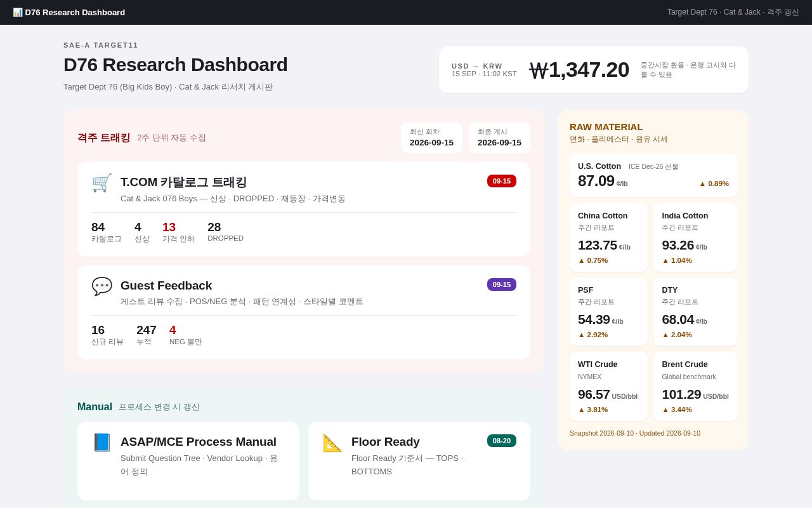
Task: Click the main D76 Research Dashboard page heading
Action: point(176,65)
